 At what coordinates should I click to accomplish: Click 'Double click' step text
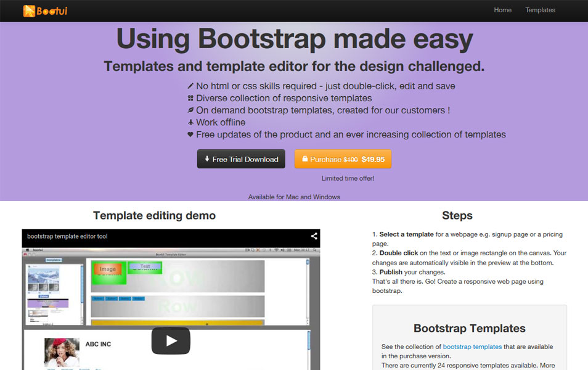coord(399,253)
